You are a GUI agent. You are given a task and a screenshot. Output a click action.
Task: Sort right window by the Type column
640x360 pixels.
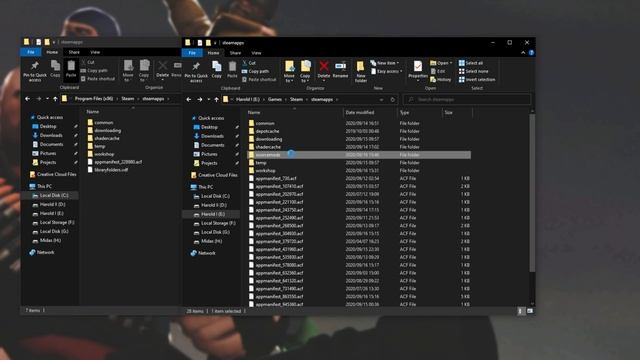[420, 112]
